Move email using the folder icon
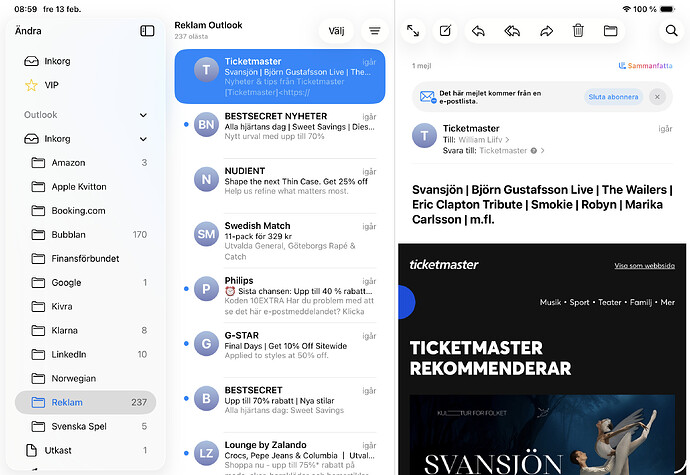 coord(610,30)
